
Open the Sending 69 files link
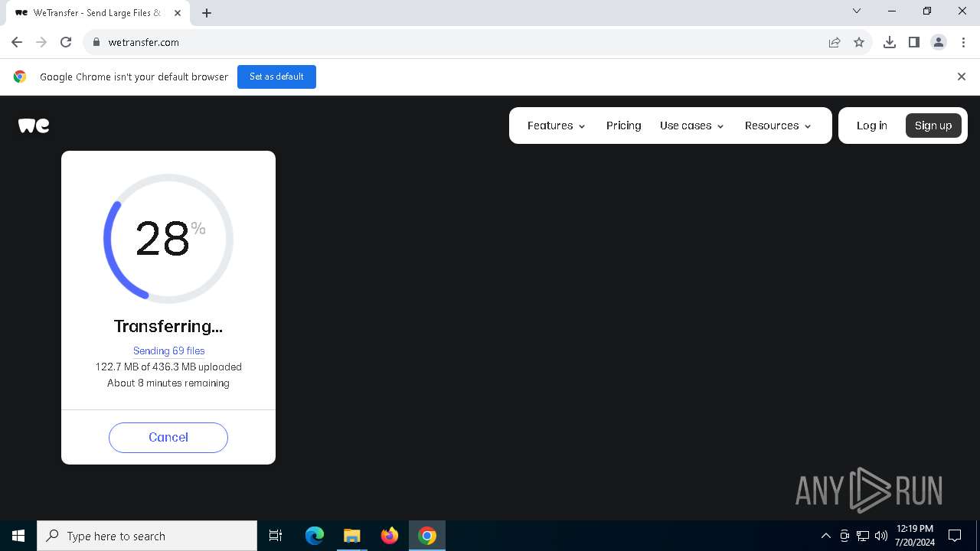tap(169, 350)
